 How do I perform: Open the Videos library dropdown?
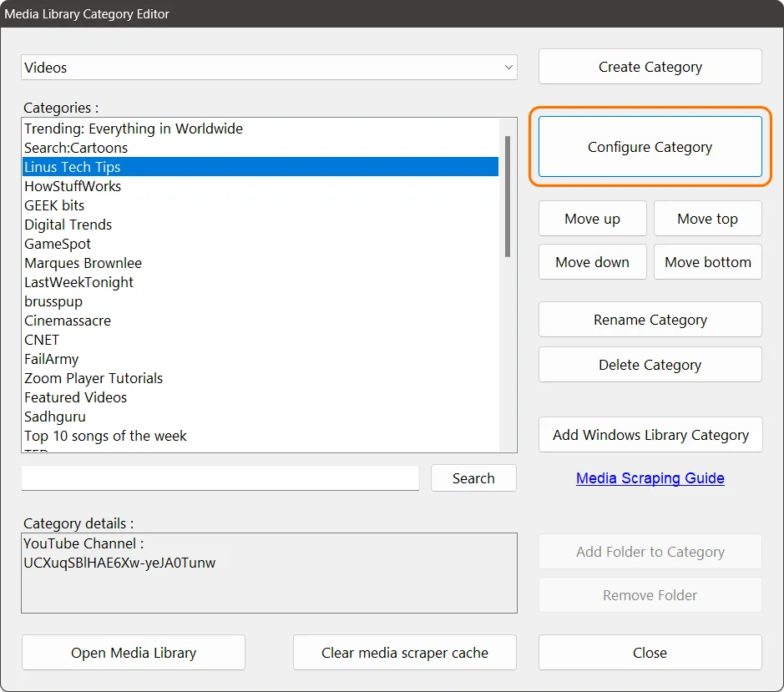click(x=269, y=68)
